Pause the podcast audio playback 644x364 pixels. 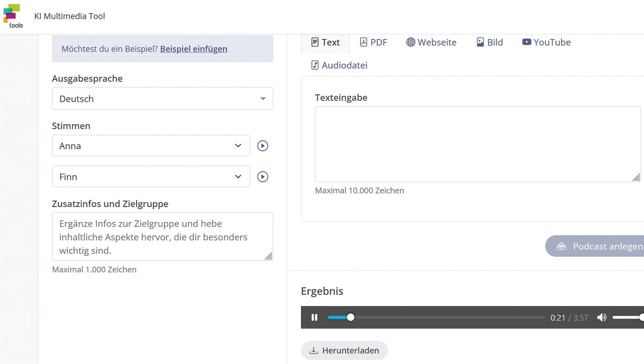[314, 317]
